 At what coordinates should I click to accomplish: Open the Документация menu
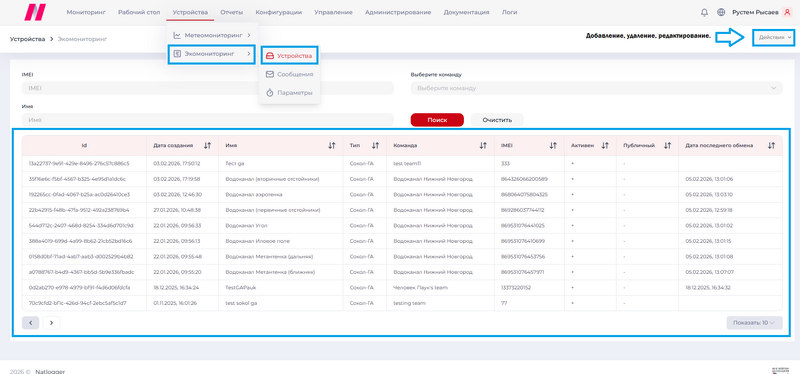click(x=466, y=12)
